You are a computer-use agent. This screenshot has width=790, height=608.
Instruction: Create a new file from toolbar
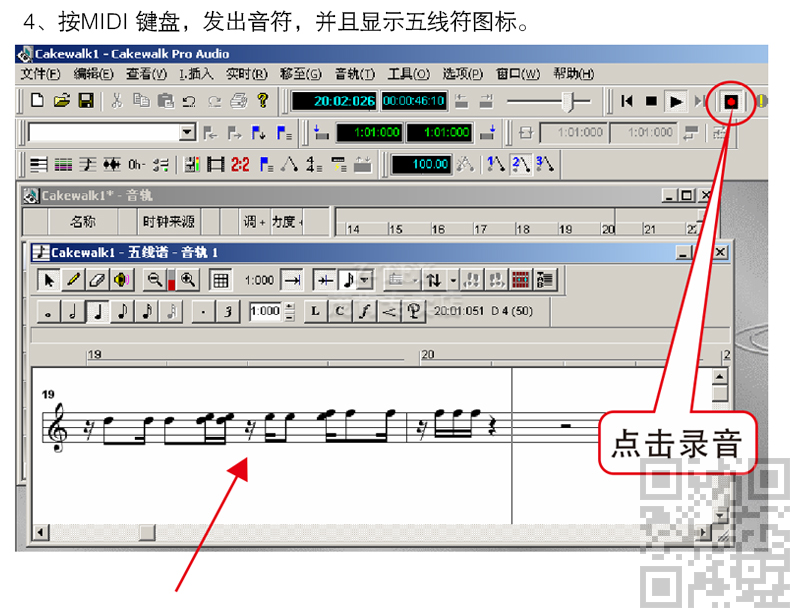pyautogui.click(x=37, y=101)
